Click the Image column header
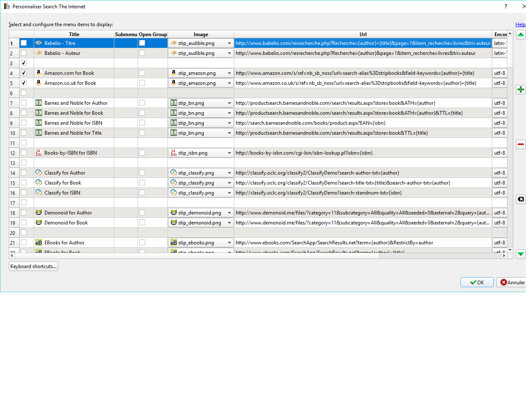The width and height of the screenshot is (532, 399). (x=201, y=34)
